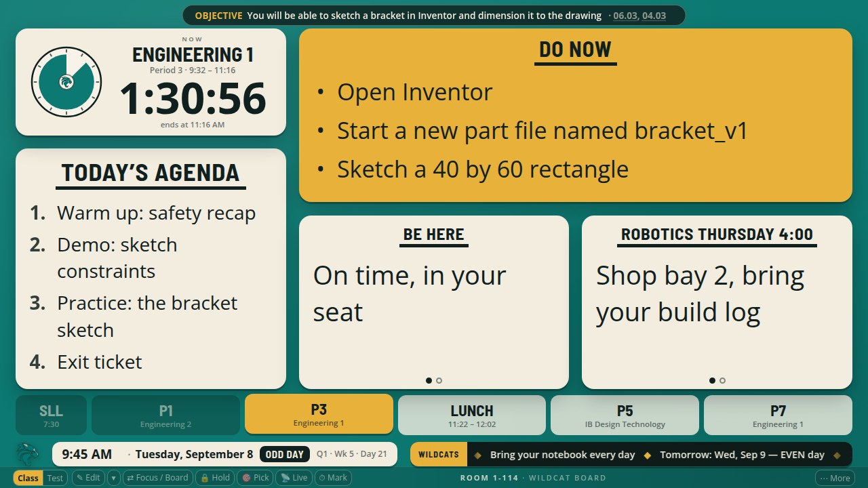This screenshot has height=488, width=868.
Task: Show first slide of the Robotics Thursday card
Action: coord(712,380)
